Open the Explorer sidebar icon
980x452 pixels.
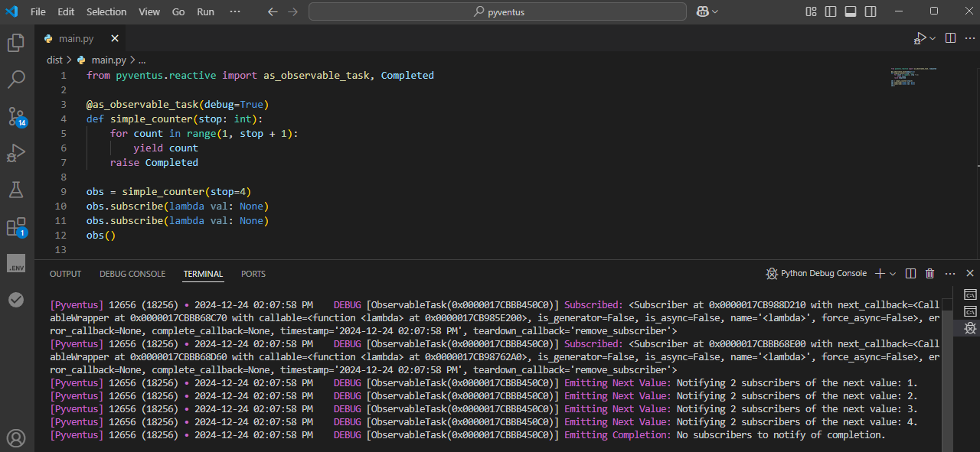pyautogui.click(x=16, y=44)
